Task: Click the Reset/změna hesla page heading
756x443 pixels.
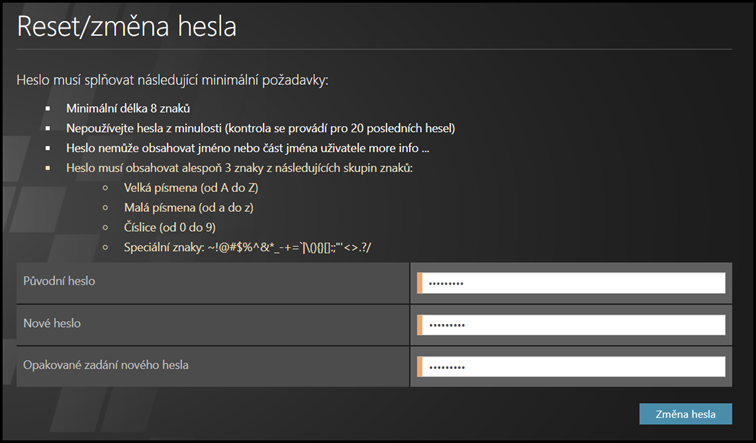Action: pyautogui.click(x=127, y=26)
